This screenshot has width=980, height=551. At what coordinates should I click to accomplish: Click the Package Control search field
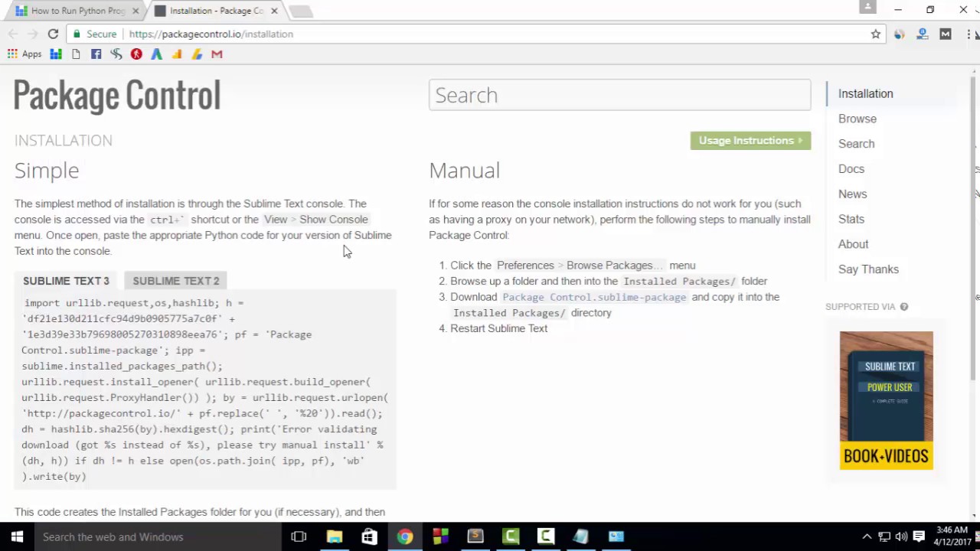point(619,95)
